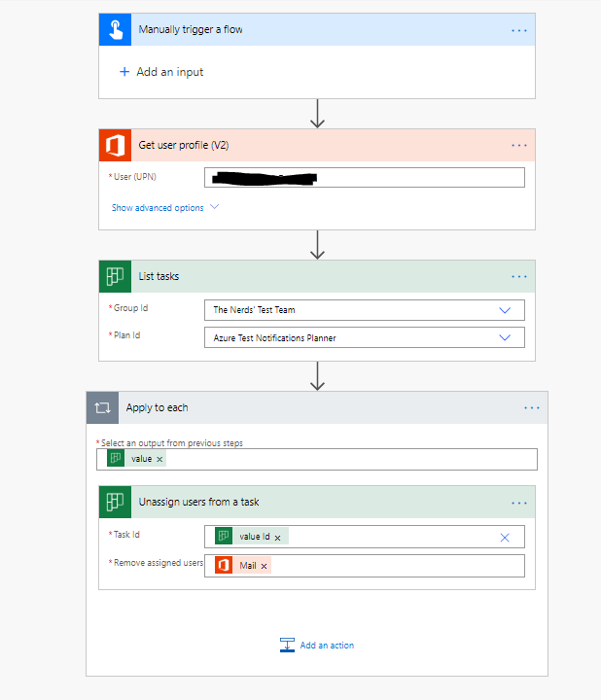Click the Add an action link
This screenshot has height=700, width=601.
327,646
